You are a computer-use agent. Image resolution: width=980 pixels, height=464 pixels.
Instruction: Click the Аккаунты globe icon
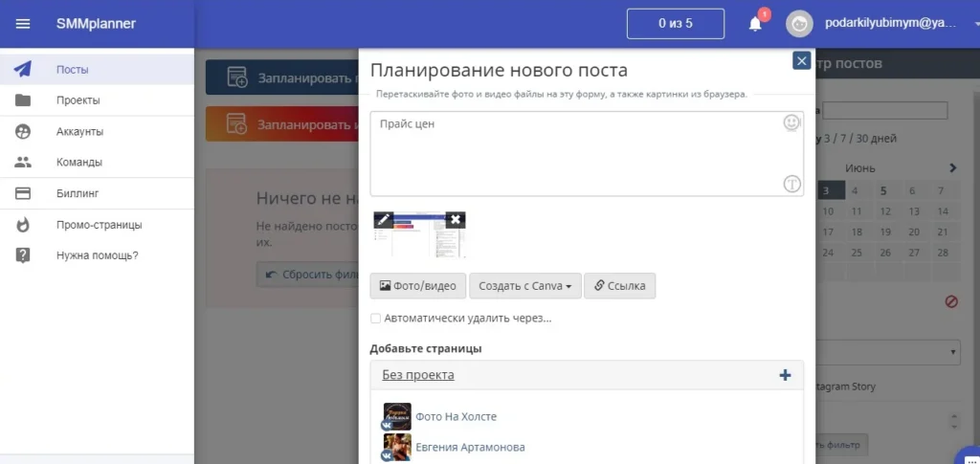(x=23, y=131)
